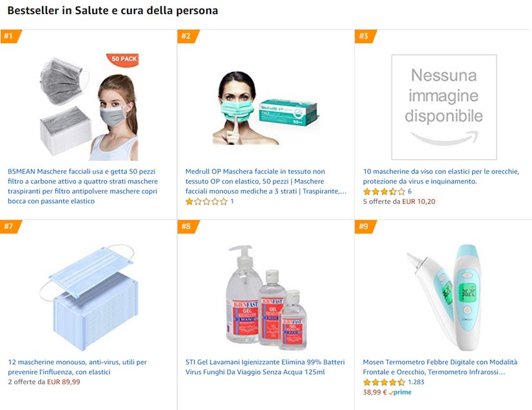Click the #9 bestseller rank badge
Viewport: 532px width, 410px height.
click(364, 227)
